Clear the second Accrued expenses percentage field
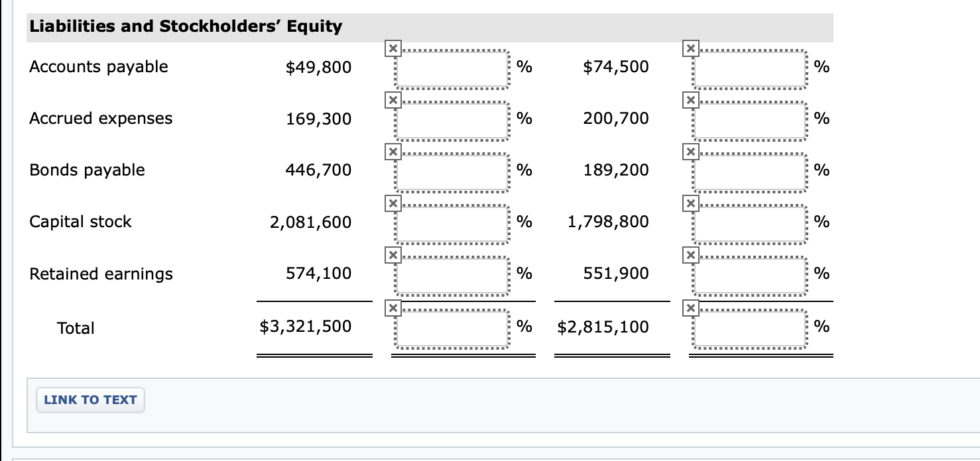 [x=690, y=99]
